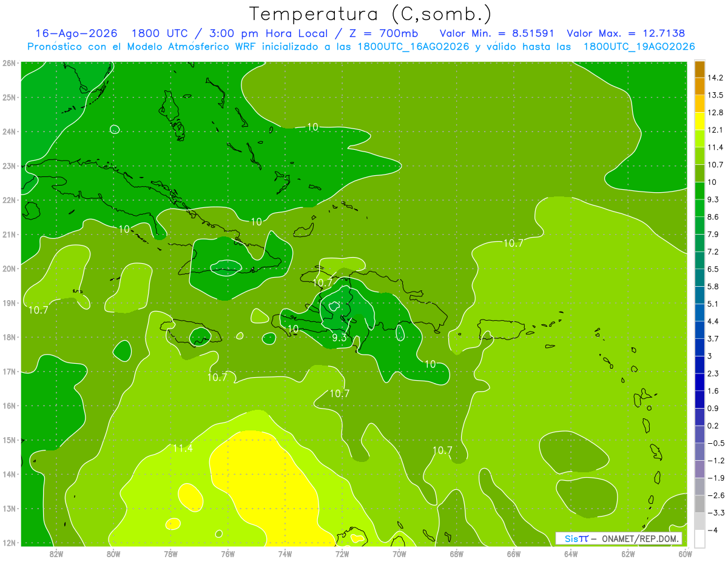Click the 11.4 contour label on the map
This screenshot has width=728, height=562.
183,448
